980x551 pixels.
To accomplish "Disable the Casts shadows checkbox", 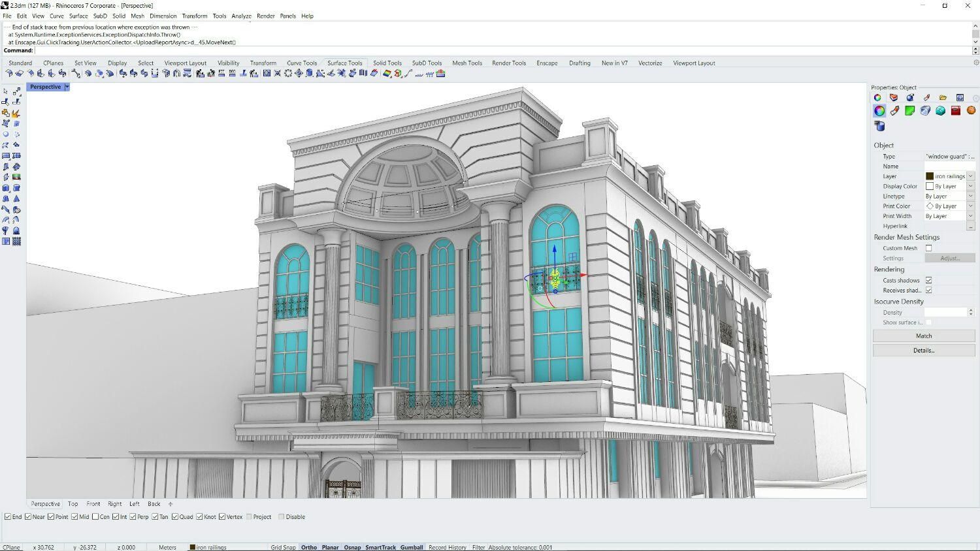I will pos(928,280).
